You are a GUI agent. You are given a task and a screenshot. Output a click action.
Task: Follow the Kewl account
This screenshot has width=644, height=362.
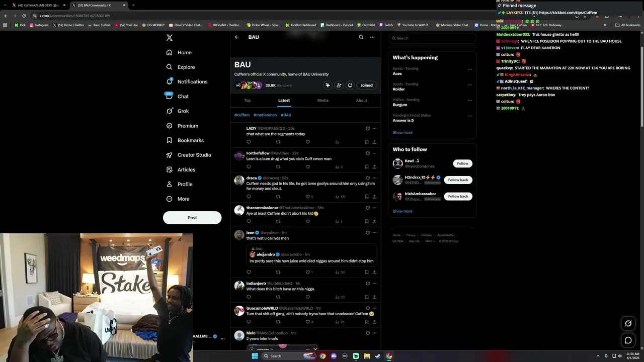[462, 163]
